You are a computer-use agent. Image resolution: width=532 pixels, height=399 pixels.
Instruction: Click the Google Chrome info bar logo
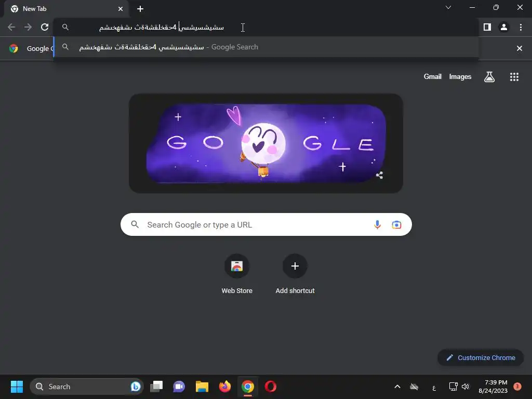(14, 48)
